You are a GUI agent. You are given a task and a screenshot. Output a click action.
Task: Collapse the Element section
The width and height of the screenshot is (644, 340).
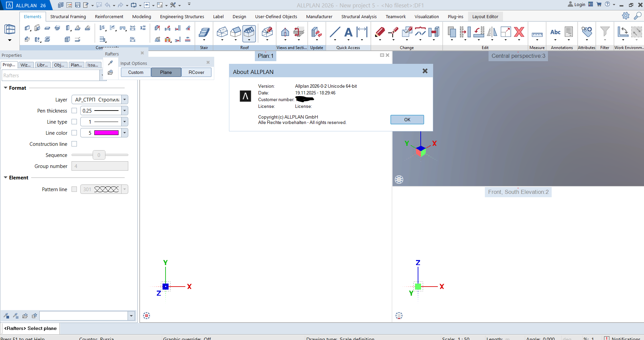(x=5, y=177)
